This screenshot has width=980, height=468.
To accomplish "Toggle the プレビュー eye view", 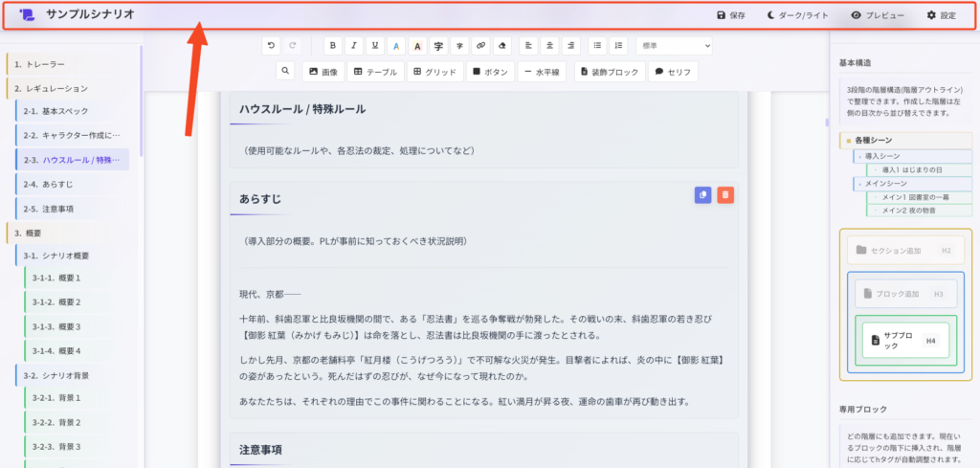I will (877, 15).
